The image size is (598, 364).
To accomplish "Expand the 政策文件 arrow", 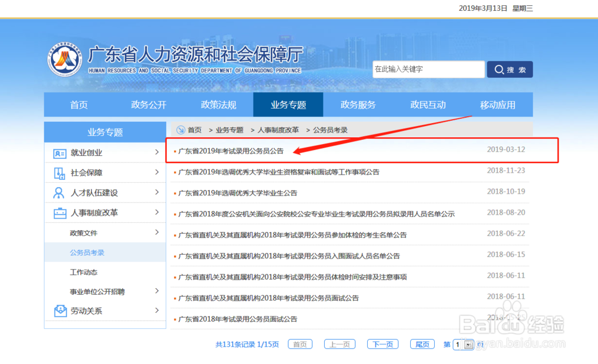I will (x=157, y=233).
